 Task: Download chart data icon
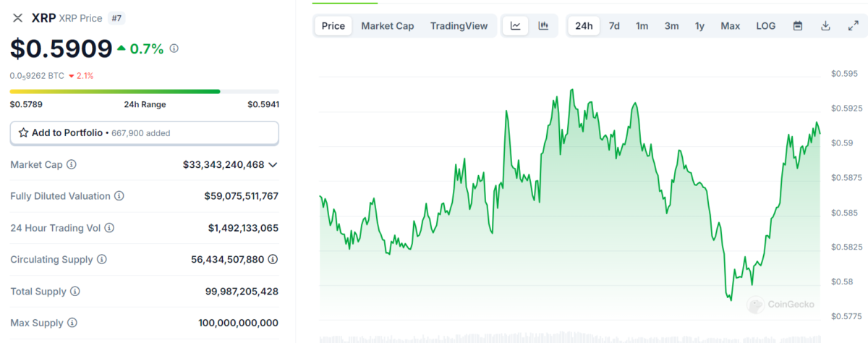pyautogui.click(x=825, y=26)
